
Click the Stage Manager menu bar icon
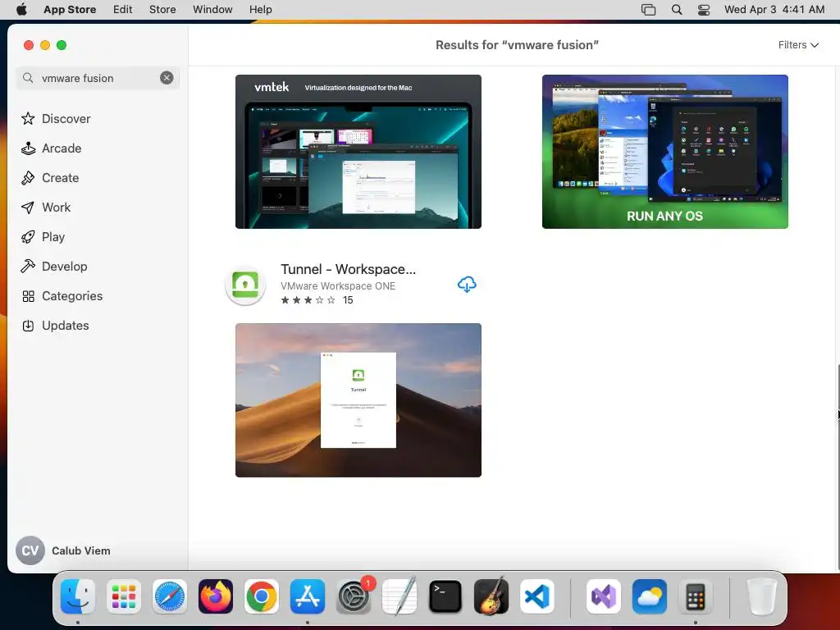[648, 10]
